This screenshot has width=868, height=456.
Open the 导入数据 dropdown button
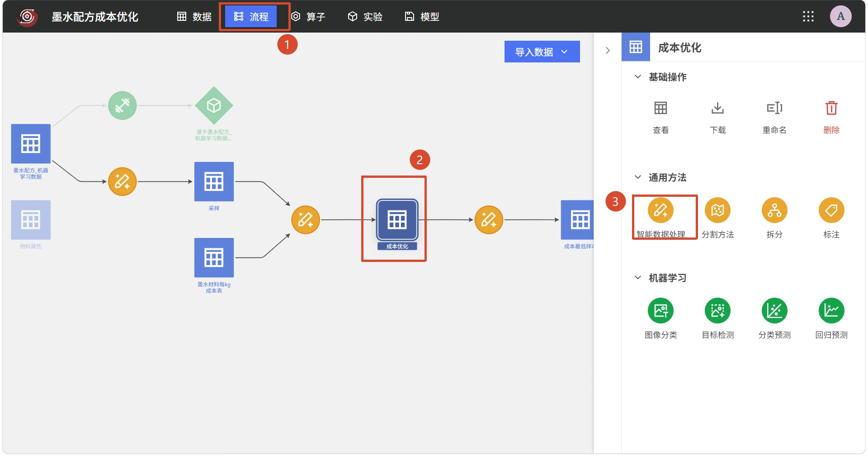[x=542, y=52]
